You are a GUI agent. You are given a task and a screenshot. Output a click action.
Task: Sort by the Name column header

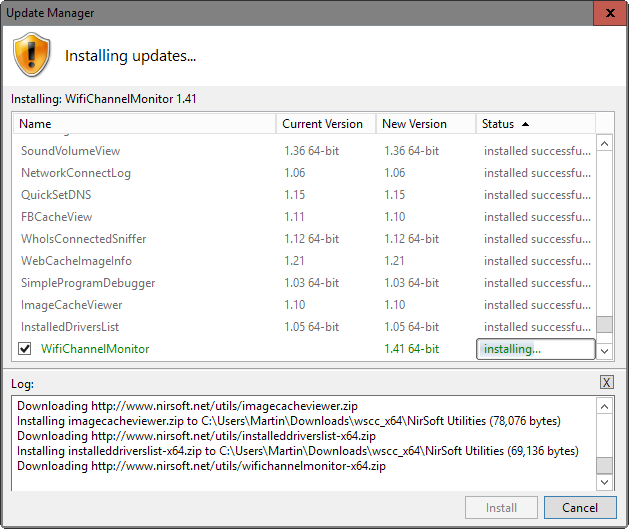point(144,124)
